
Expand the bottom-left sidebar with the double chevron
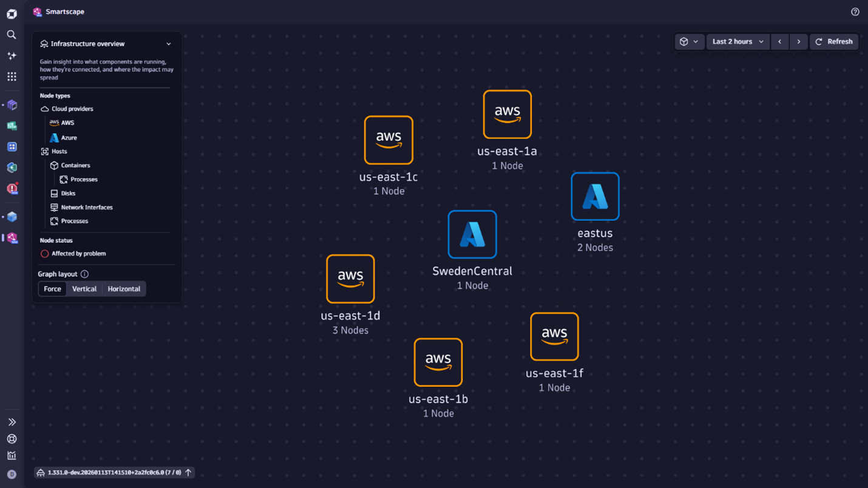[11, 421]
